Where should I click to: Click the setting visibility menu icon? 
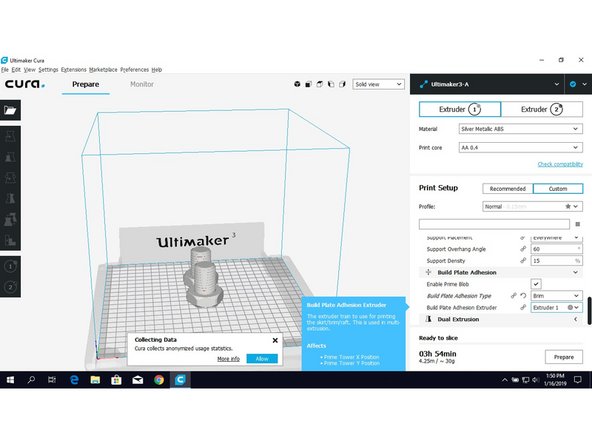click(x=577, y=224)
